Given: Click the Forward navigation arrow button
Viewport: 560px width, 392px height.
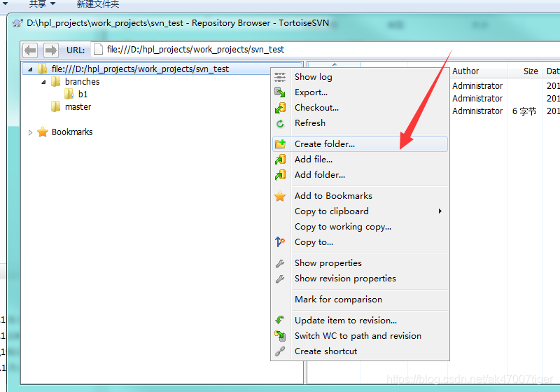Looking at the screenshot, I should click(50, 50).
